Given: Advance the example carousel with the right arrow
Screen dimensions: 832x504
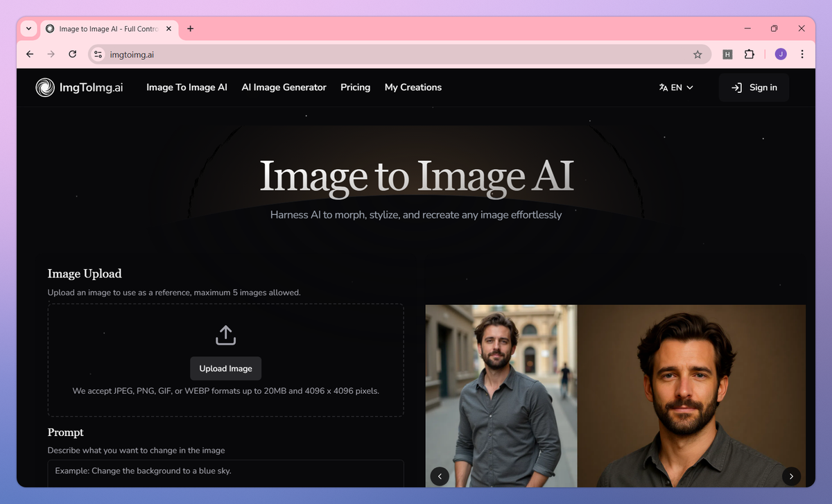Looking at the screenshot, I should pyautogui.click(x=791, y=476).
